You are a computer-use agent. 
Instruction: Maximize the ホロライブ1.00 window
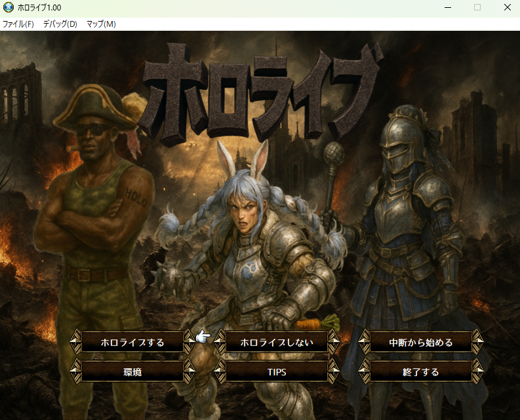[477, 7]
